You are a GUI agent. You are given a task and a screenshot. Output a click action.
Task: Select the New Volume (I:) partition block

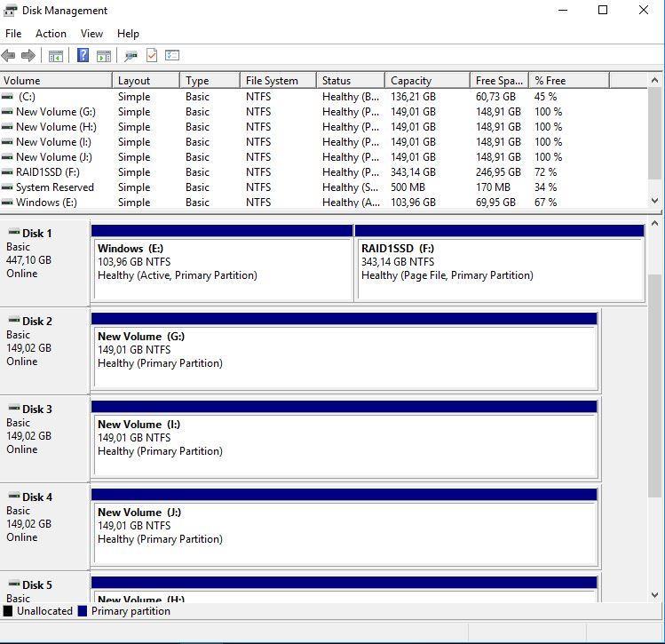(x=344, y=440)
